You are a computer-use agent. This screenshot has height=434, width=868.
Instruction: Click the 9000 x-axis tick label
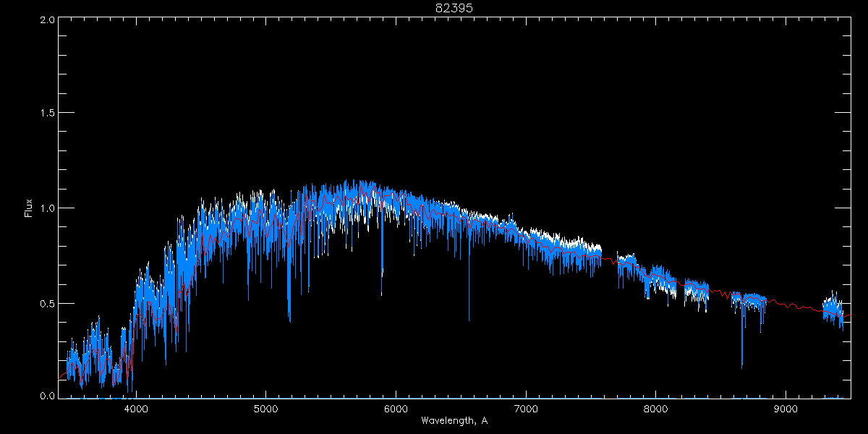coord(786,409)
